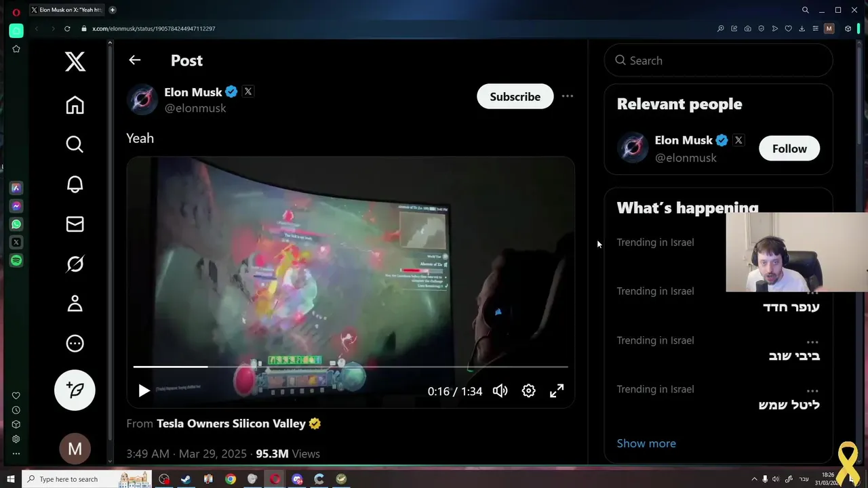Screen dimensions: 868x488
Task: Subscribe to Elon Musk
Action: pyautogui.click(x=515, y=96)
